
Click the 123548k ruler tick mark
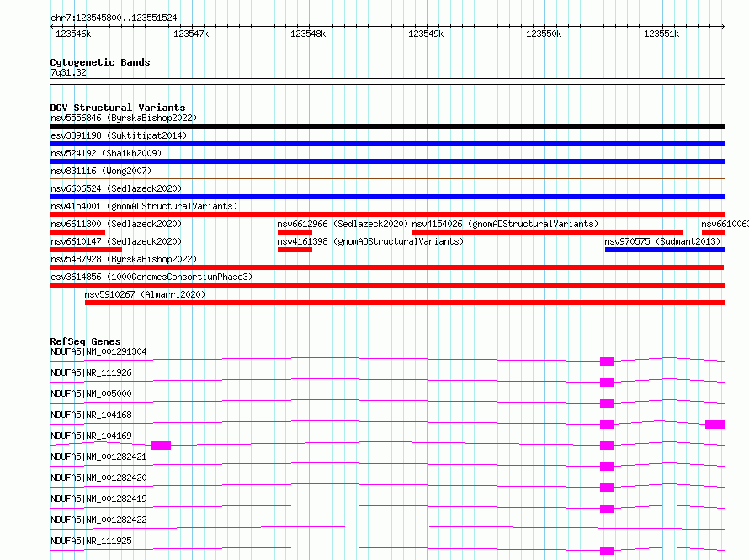click(x=309, y=27)
